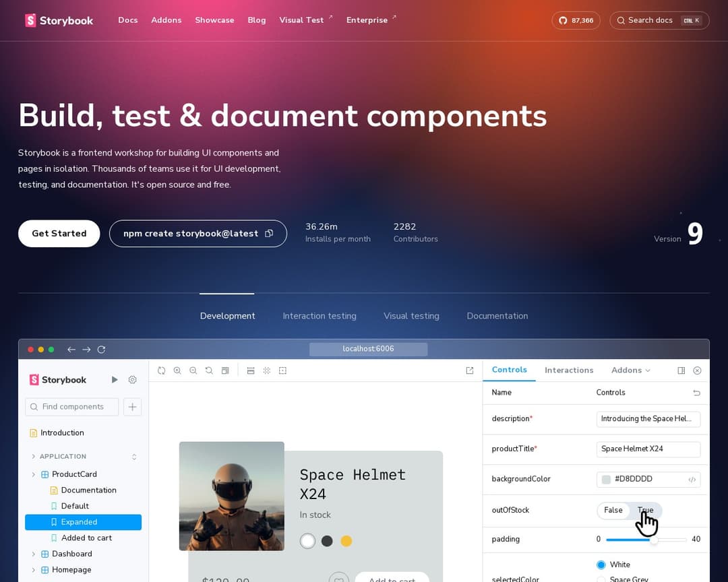This screenshot has width=728, height=582.
Task: Switch to the Interactions panel tab
Action: (x=569, y=370)
